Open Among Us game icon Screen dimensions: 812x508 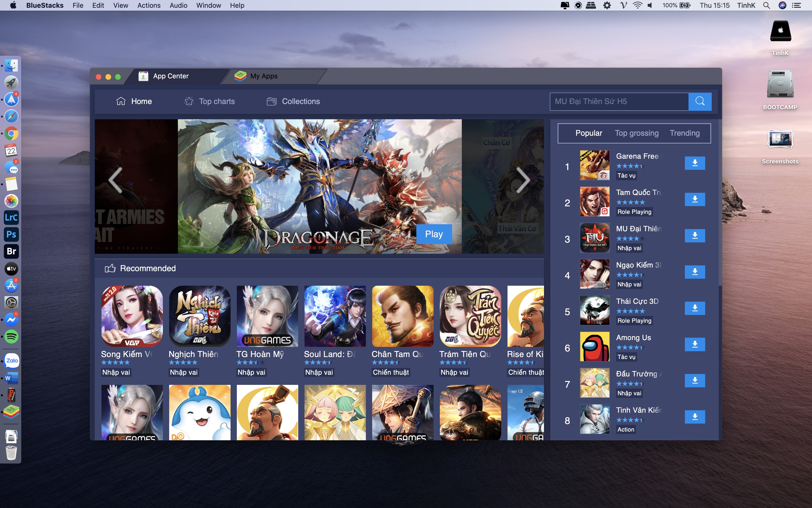click(594, 347)
